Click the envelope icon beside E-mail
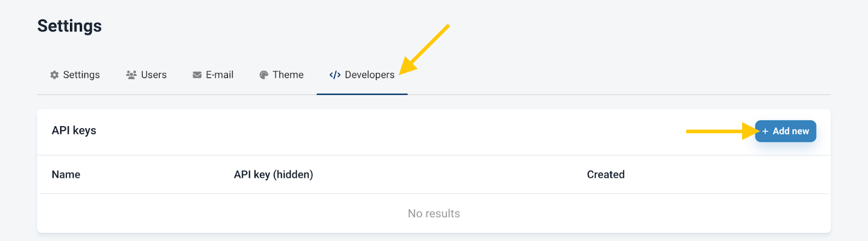 (197, 75)
